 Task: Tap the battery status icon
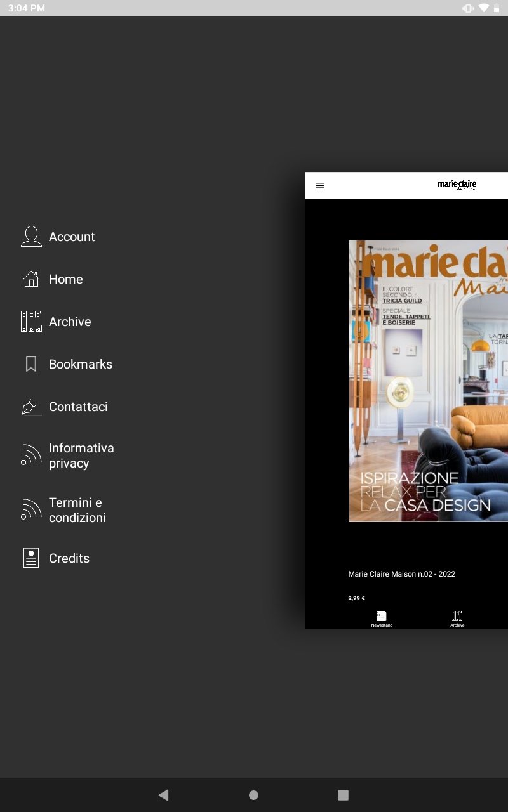pyautogui.click(x=497, y=8)
